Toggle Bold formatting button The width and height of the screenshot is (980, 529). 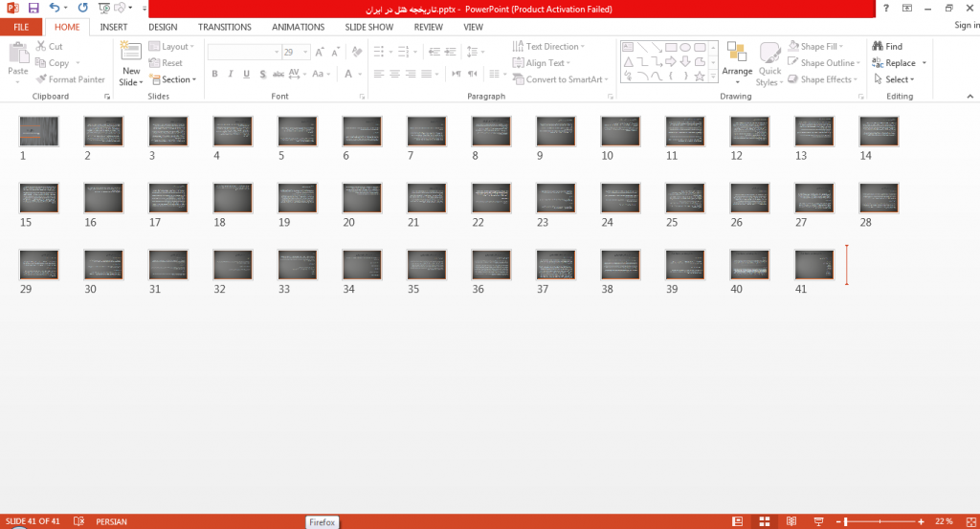[x=214, y=74]
